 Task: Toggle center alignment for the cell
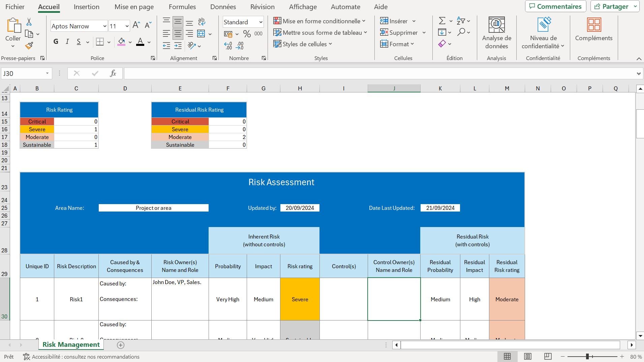tap(178, 33)
